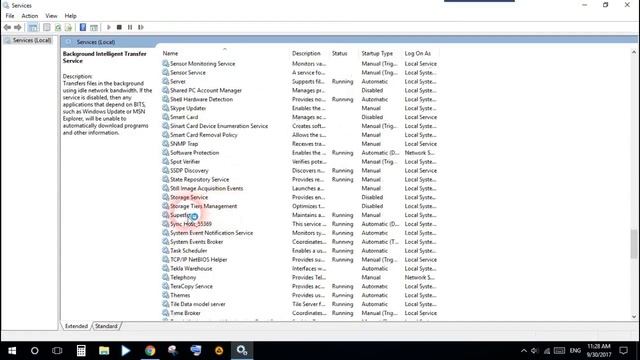Toggle the Show/Hide Console Tree toolbar button
The height and width of the screenshot is (360, 640).
pos(33,27)
